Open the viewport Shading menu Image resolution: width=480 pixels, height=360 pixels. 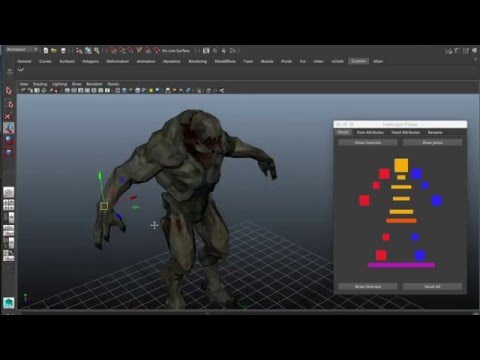pyautogui.click(x=40, y=84)
